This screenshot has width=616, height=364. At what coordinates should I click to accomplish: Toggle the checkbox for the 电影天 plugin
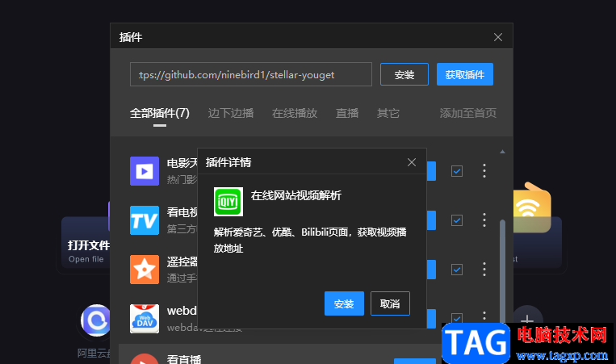(x=456, y=171)
